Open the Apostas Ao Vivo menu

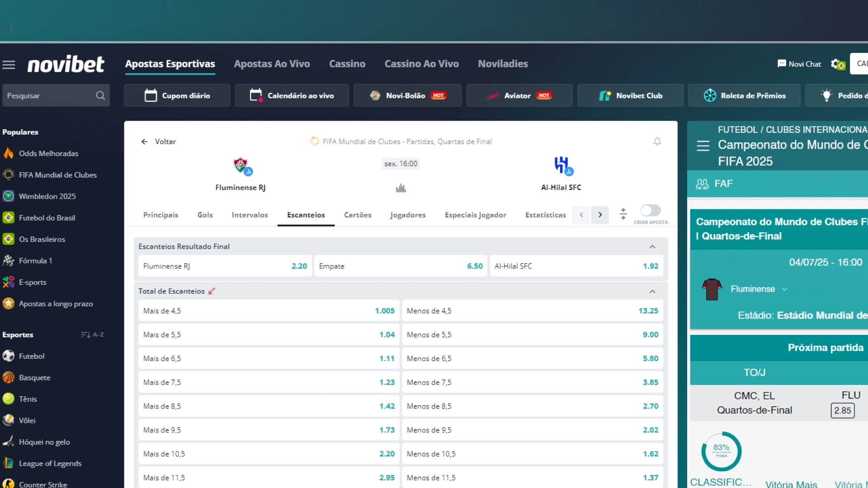pyautogui.click(x=272, y=64)
